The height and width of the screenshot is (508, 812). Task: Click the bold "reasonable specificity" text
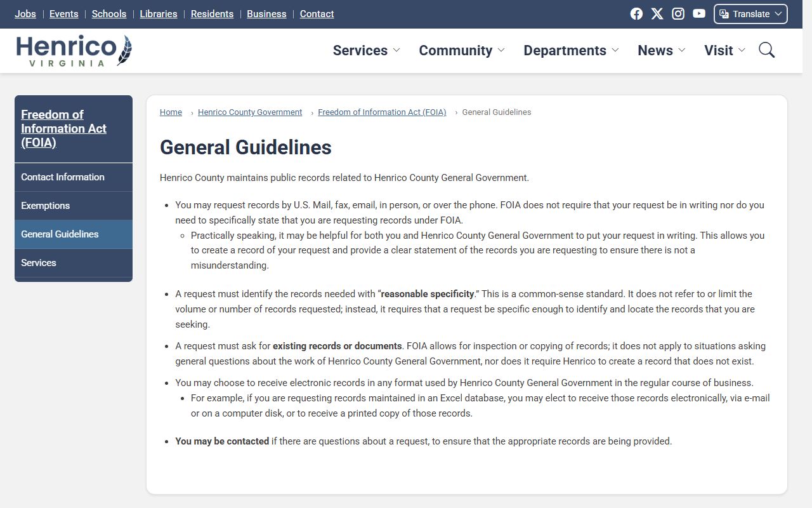(428, 294)
